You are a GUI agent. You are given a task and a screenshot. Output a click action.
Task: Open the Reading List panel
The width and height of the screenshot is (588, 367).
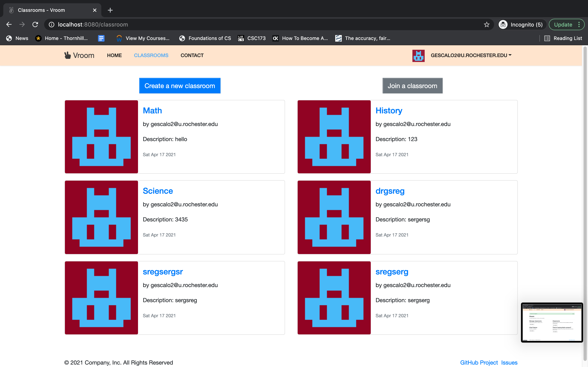pos(563,38)
